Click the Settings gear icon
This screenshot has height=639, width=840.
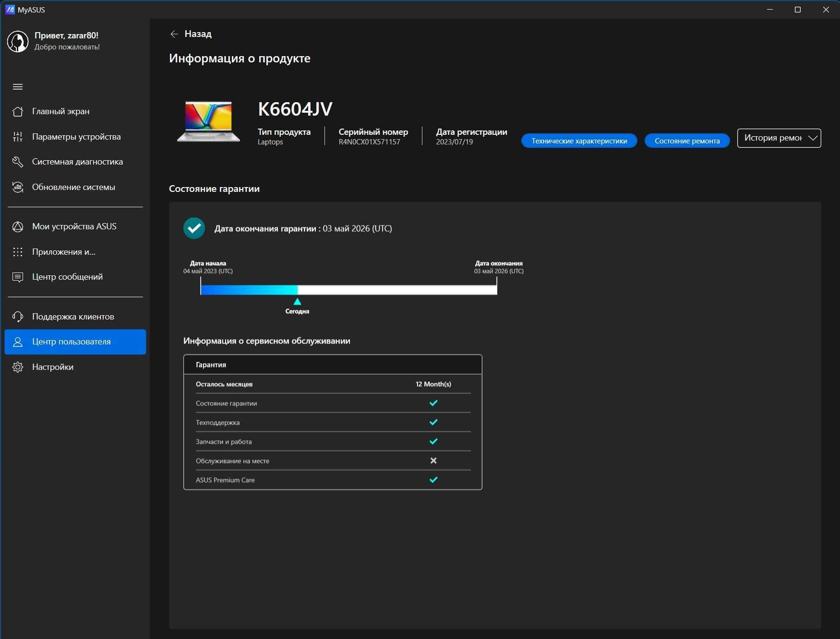[x=18, y=367]
